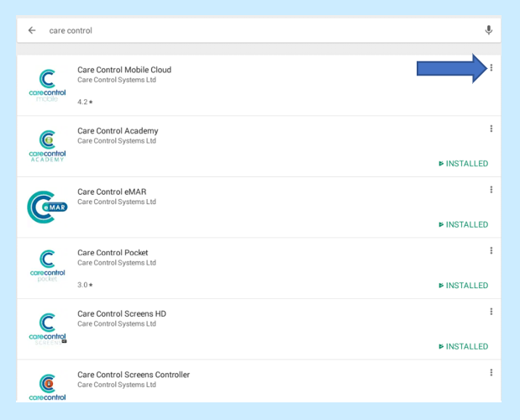Click INSTALLED label for Care Control eMAR

pos(463,224)
